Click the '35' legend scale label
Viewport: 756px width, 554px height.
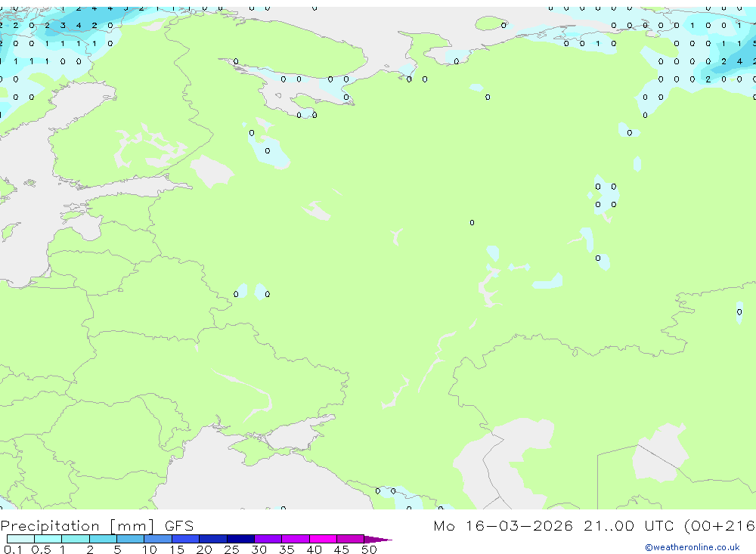coord(287,549)
